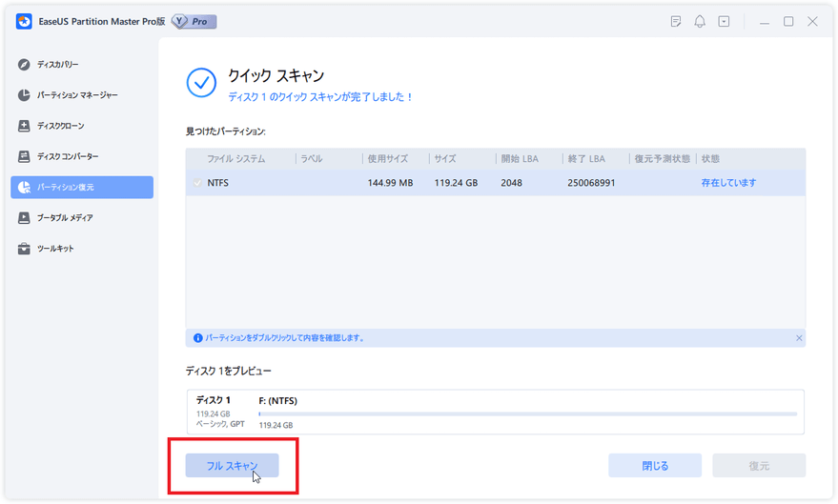Expand the title bar dropdown menu icon
The width and height of the screenshot is (838, 504).
pyautogui.click(x=724, y=21)
